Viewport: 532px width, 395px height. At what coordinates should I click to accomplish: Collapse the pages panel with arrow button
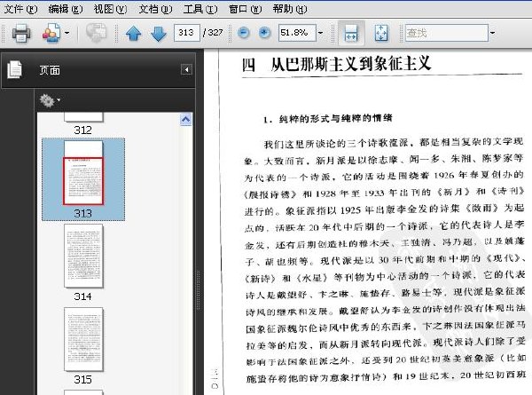(186, 69)
